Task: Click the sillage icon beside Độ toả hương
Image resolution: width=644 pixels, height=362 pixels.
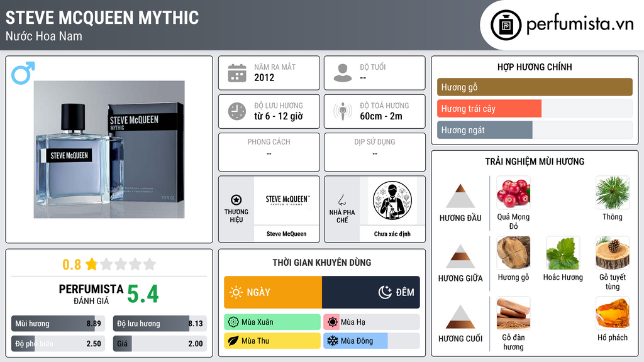Action: pyautogui.click(x=343, y=111)
